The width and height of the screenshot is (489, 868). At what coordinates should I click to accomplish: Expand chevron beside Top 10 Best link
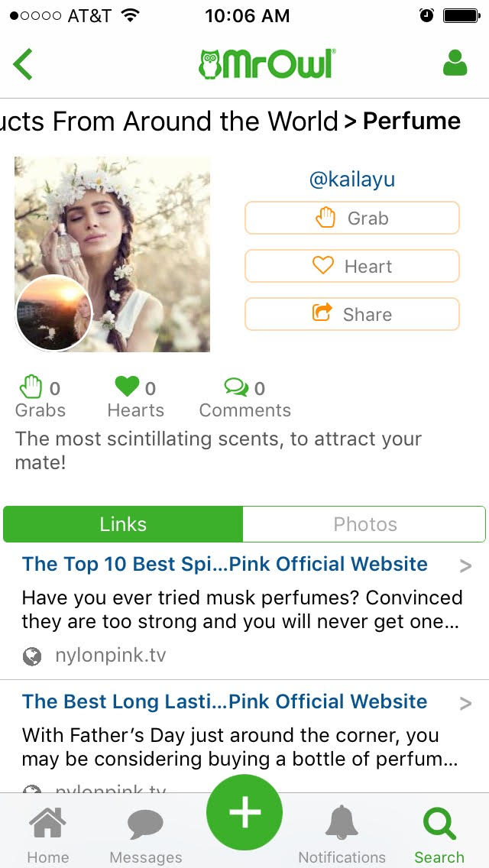(x=466, y=565)
